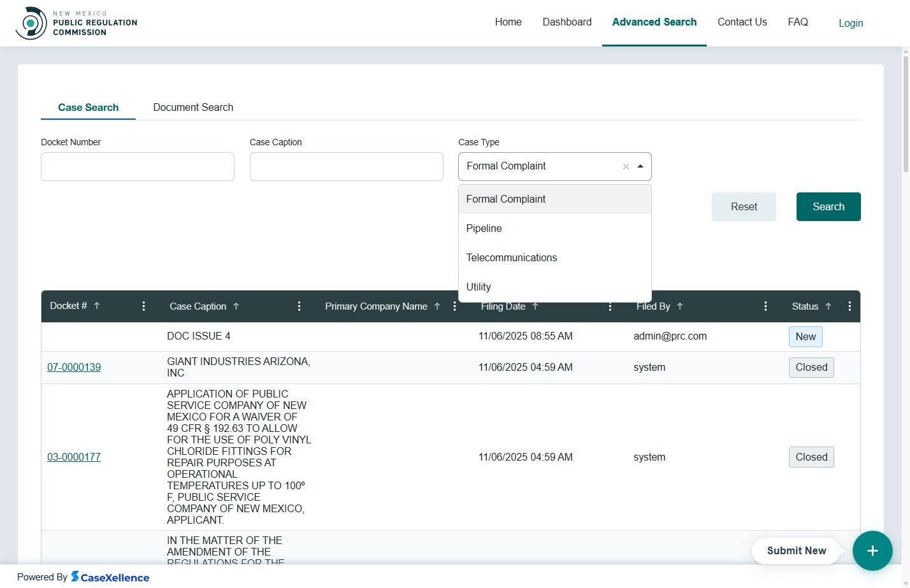
Task: Toggle sort order on Filing Date column
Action: coord(536,306)
